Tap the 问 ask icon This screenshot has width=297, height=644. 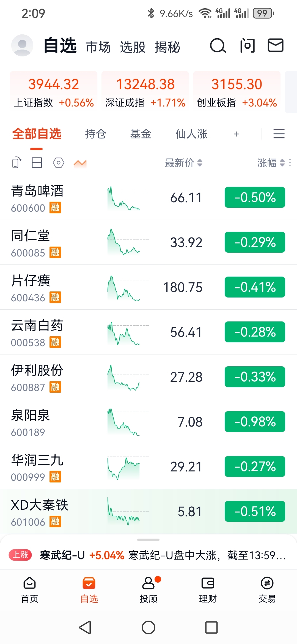(x=247, y=46)
